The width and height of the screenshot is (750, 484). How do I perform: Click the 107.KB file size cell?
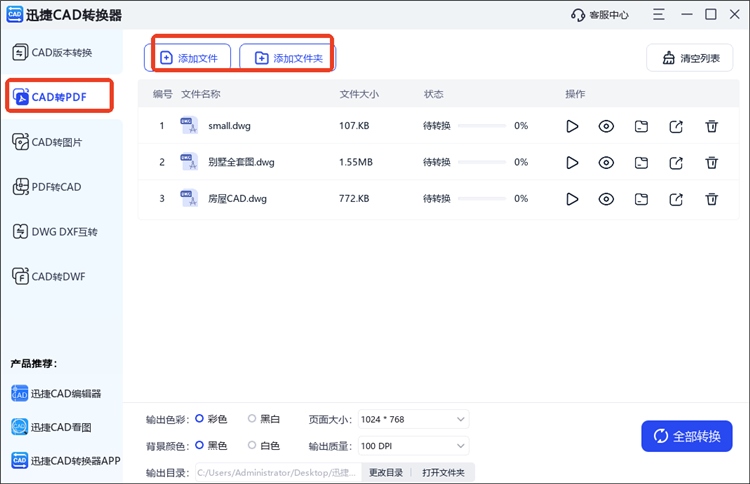click(354, 126)
